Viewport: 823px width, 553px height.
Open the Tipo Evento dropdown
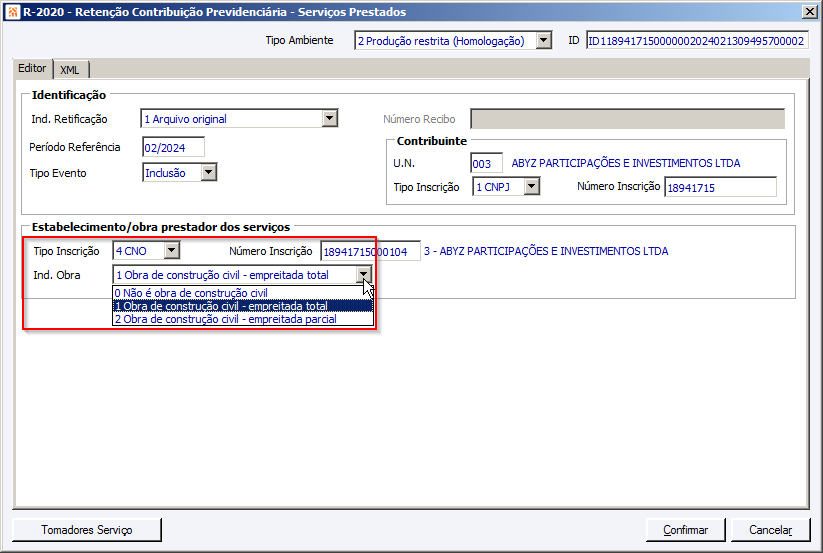(208, 172)
